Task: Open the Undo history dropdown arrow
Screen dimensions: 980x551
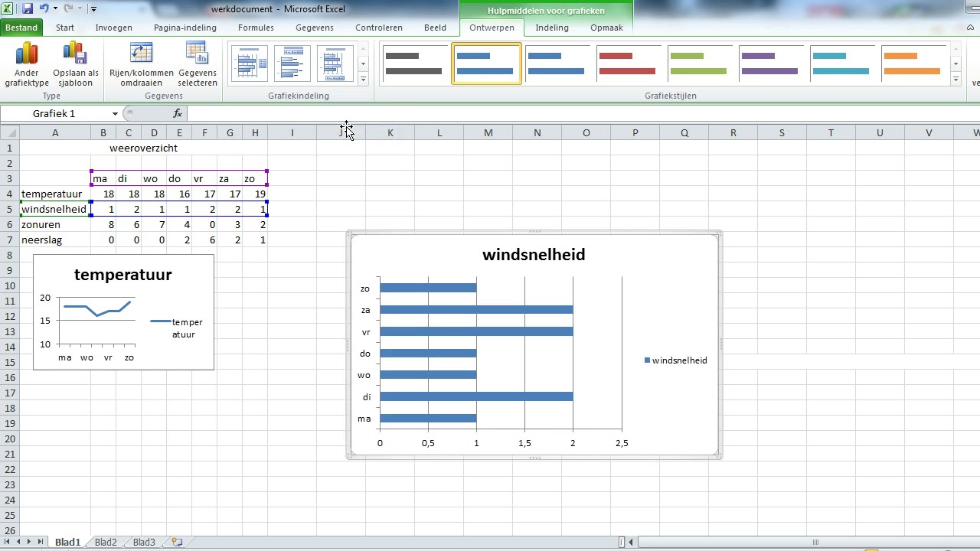Action: point(54,9)
